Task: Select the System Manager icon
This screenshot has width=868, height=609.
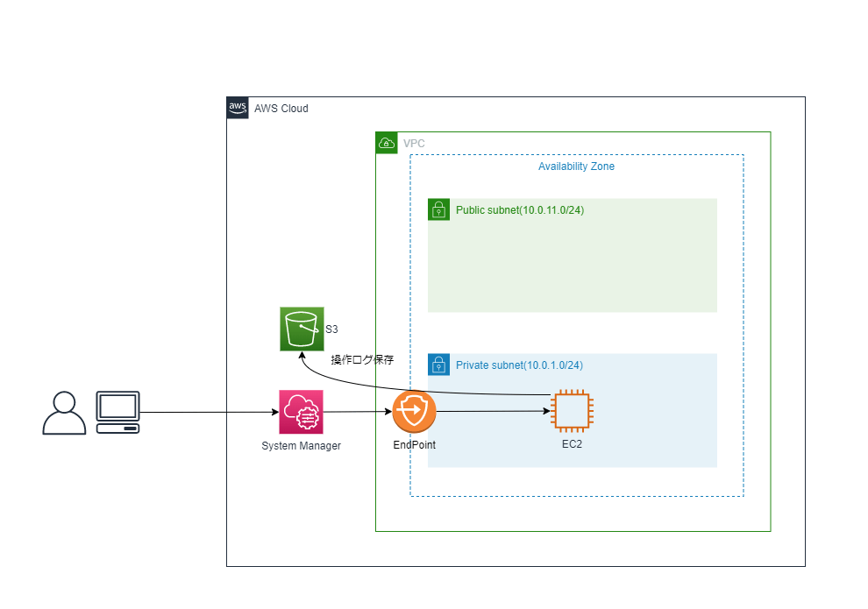Action: point(301,412)
